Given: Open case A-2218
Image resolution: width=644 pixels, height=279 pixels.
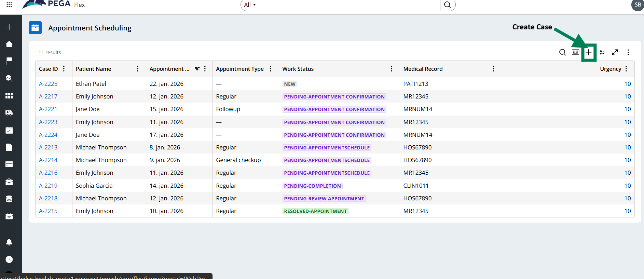Looking at the screenshot, I should 48,198.
